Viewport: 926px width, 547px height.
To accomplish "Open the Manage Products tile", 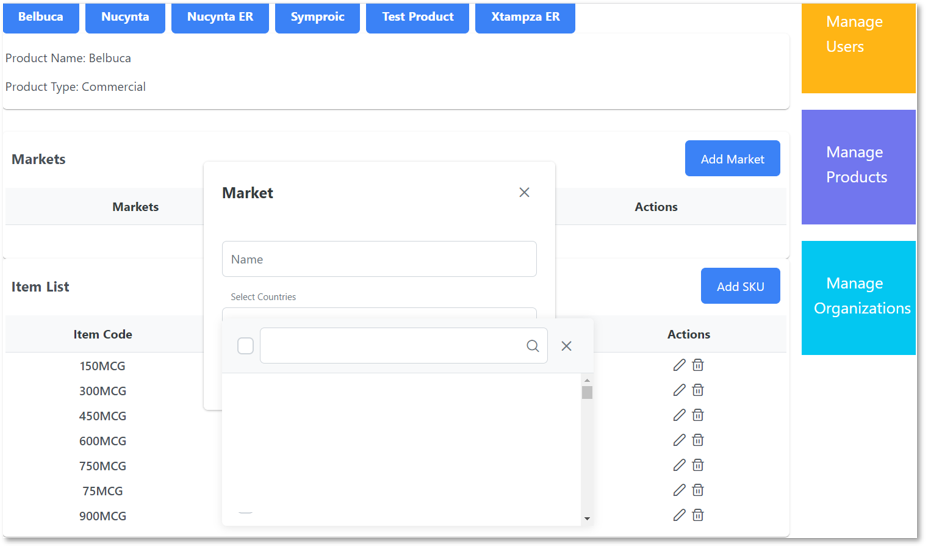I will click(x=859, y=167).
